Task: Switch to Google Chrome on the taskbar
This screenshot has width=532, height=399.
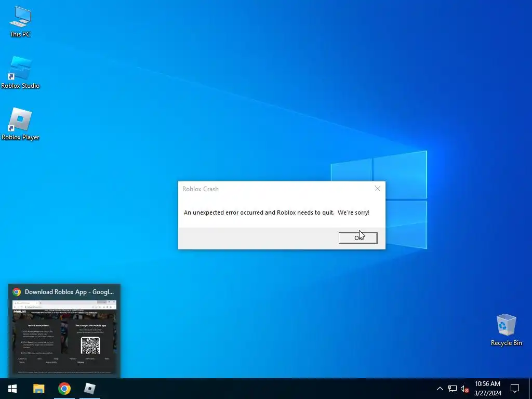Action: point(64,389)
